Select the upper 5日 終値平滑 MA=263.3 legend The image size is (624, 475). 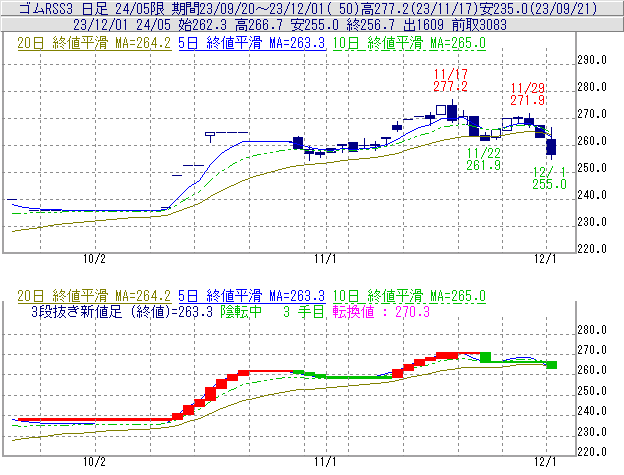pyautogui.click(x=252, y=43)
